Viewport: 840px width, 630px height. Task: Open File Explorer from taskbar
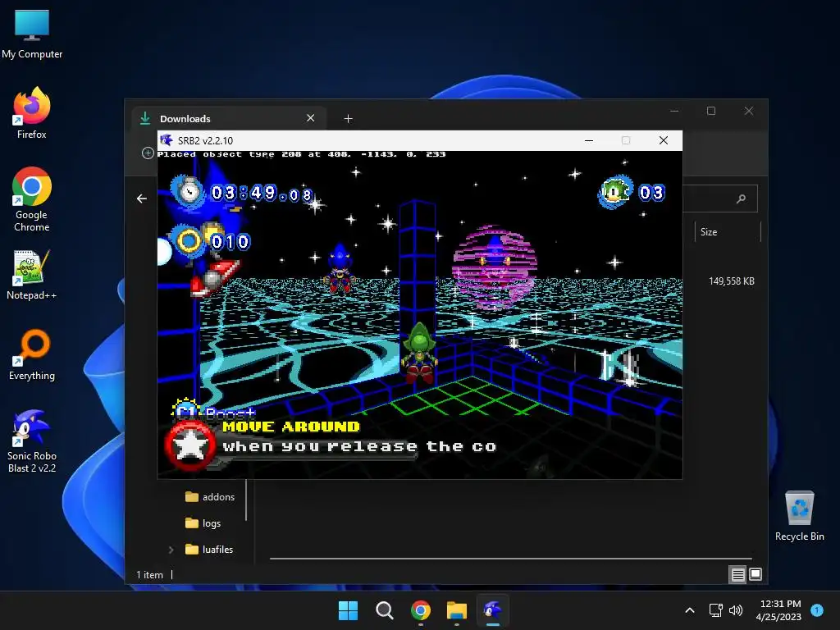point(457,610)
